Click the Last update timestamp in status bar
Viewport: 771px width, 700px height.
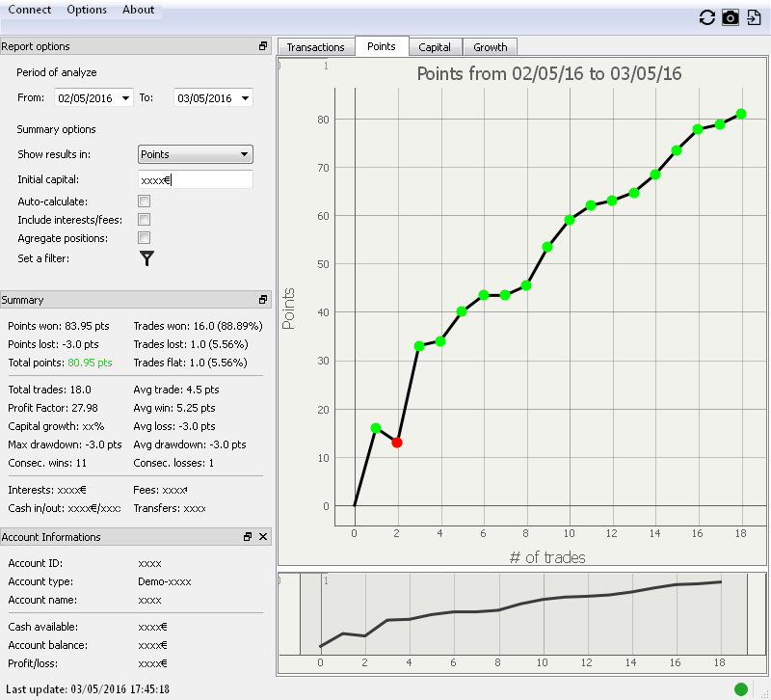tap(88, 688)
